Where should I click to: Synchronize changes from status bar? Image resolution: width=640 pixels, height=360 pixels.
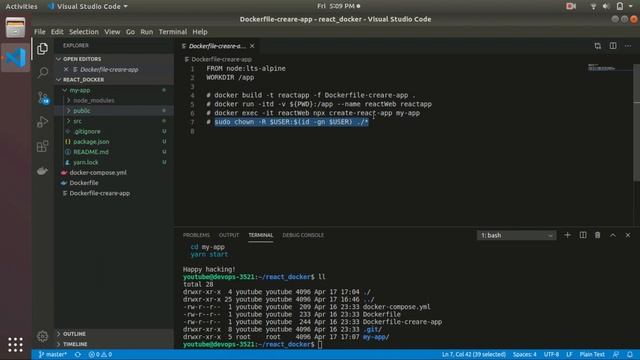tap(78, 354)
